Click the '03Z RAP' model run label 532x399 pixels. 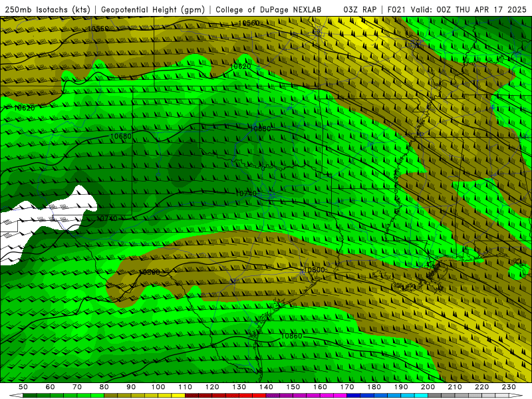tap(360, 9)
